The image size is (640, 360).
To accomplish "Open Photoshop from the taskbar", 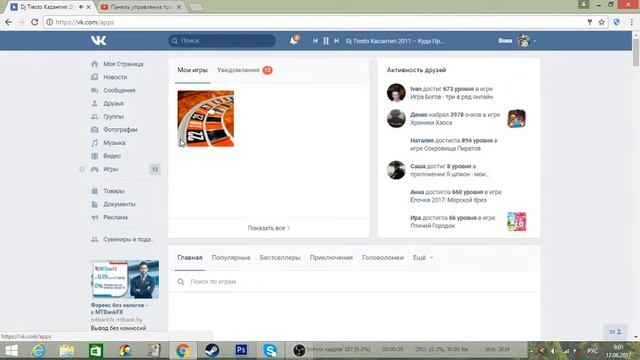I will pyautogui.click(x=241, y=350).
